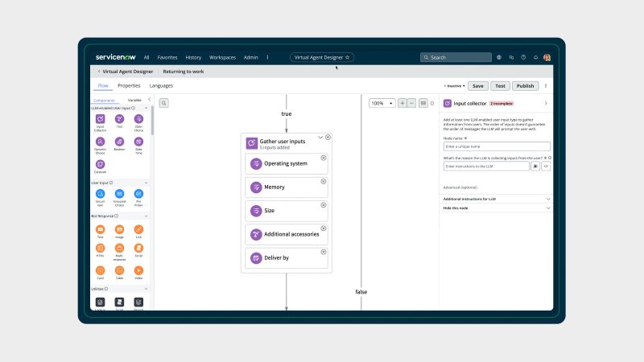Choose the Carousel component icon

100,163
